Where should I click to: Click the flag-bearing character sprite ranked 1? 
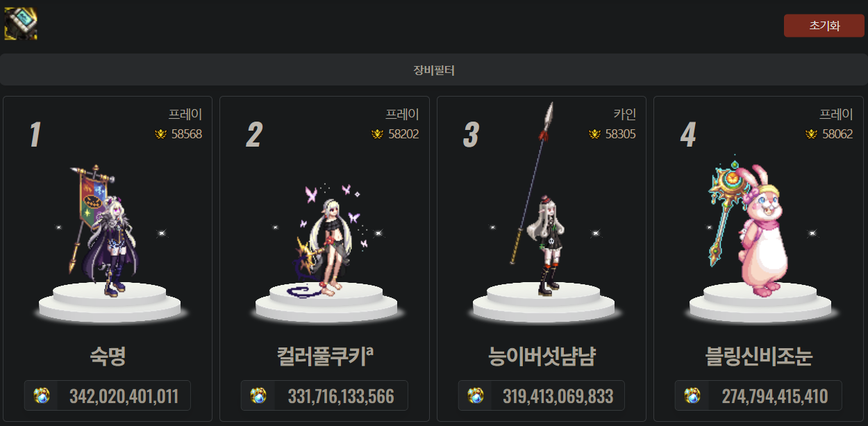pos(104,231)
